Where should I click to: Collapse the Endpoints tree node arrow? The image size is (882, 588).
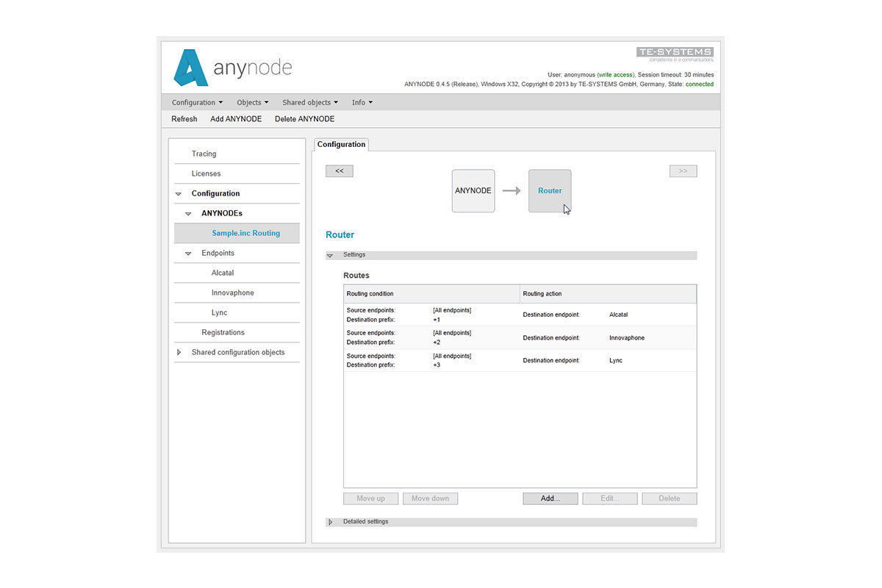(x=188, y=254)
